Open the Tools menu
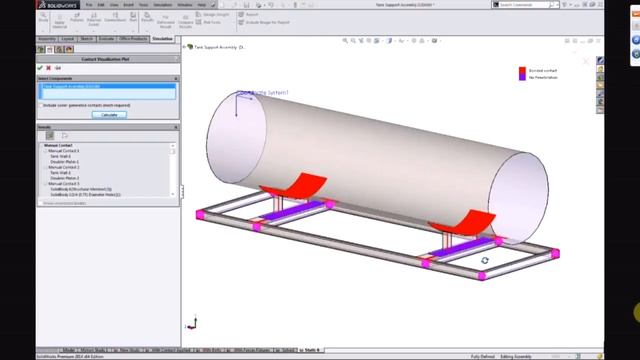Image resolution: width=640 pixels, height=360 pixels. click(x=143, y=5)
